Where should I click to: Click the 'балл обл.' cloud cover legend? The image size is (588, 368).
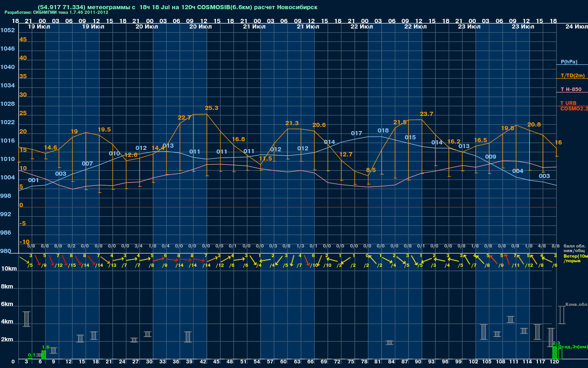tap(574, 246)
